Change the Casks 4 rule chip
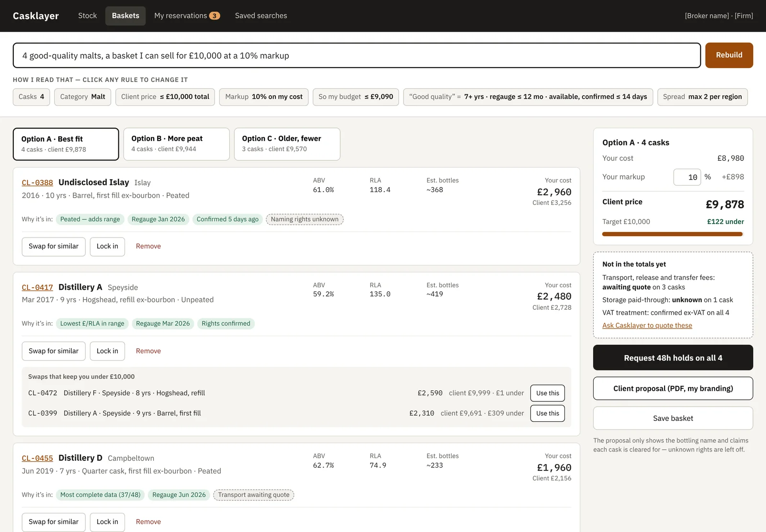Image resolution: width=766 pixels, height=532 pixels. pos(31,97)
